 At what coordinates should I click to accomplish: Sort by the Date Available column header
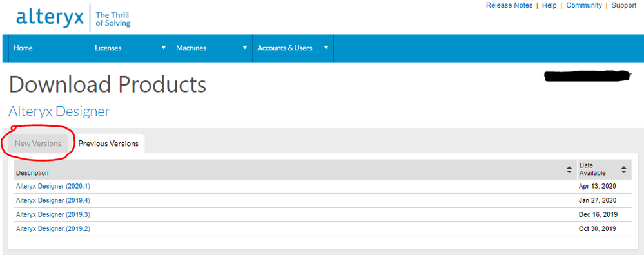coord(604,169)
